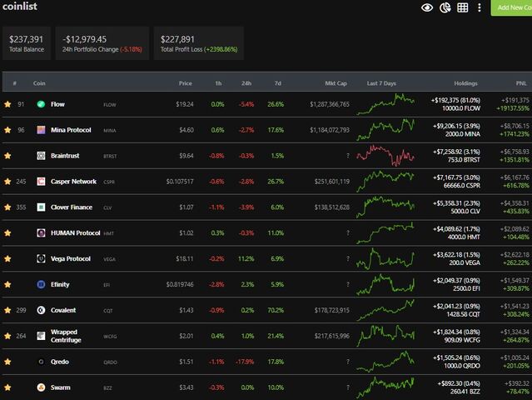Click the Swarm coin logo
The height and width of the screenshot is (400, 532).
pos(41,387)
